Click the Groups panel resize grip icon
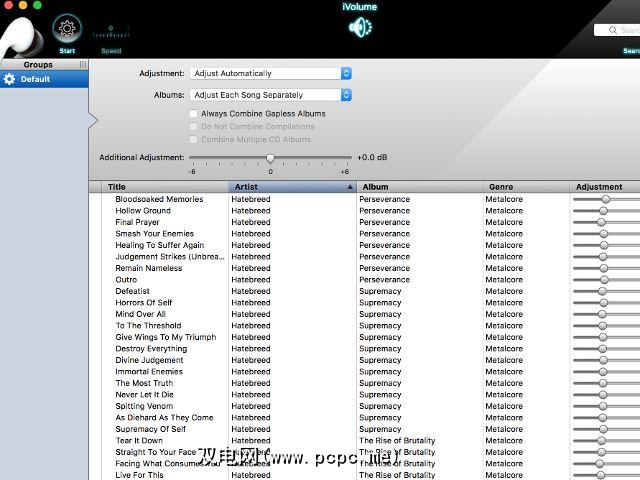 pos(83,64)
